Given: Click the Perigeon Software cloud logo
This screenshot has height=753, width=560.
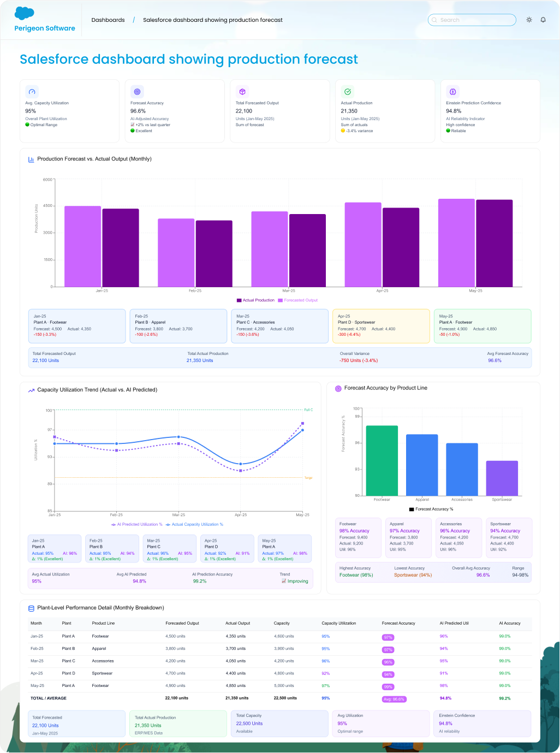Looking at the screenshot, I should pyautogui.click(x=25, y=14).
